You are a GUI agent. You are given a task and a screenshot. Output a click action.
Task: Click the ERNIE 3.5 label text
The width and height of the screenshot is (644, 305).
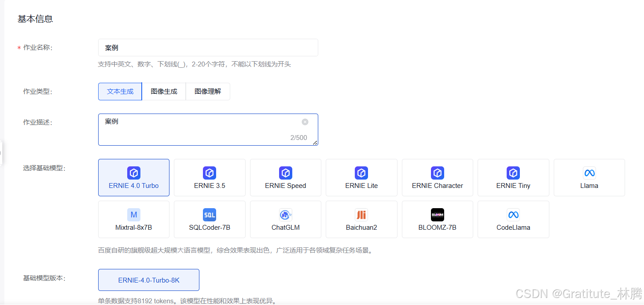tap(210, 186)
